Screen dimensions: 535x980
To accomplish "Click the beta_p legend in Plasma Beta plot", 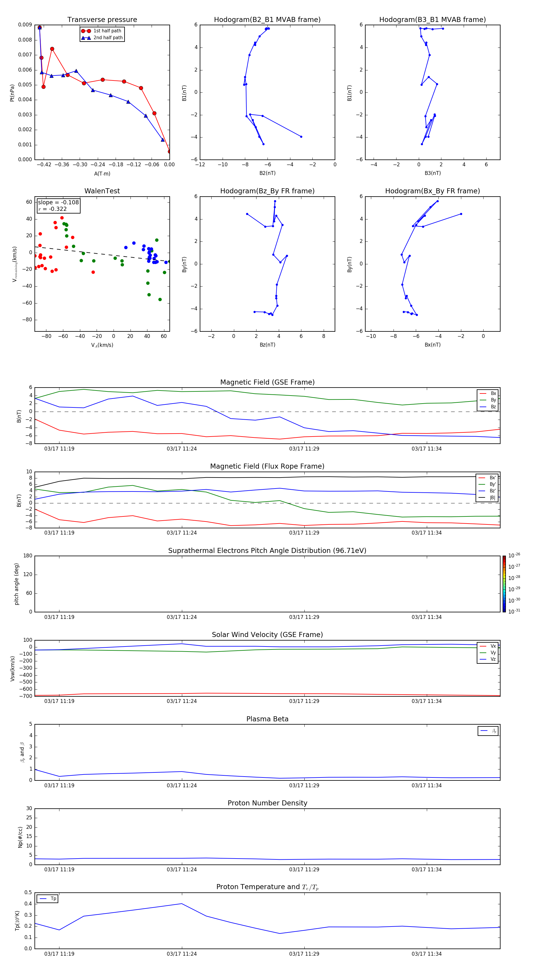I will click(x=488, y=731).
